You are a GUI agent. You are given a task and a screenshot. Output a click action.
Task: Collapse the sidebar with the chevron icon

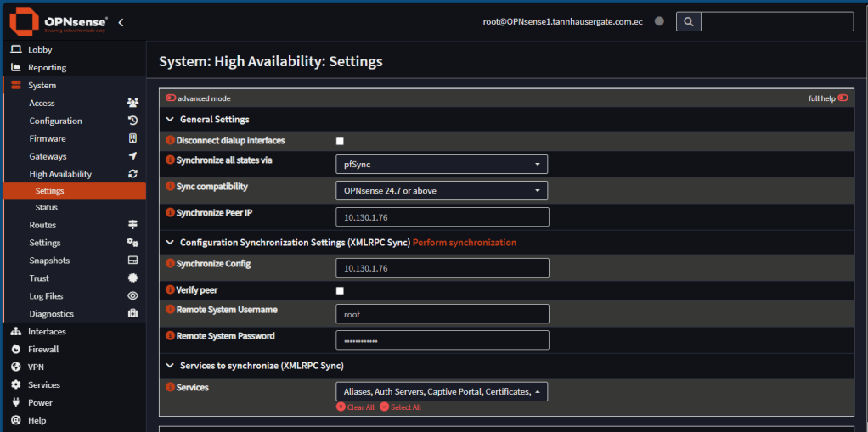pyautogui.click(x=121, y=22)
